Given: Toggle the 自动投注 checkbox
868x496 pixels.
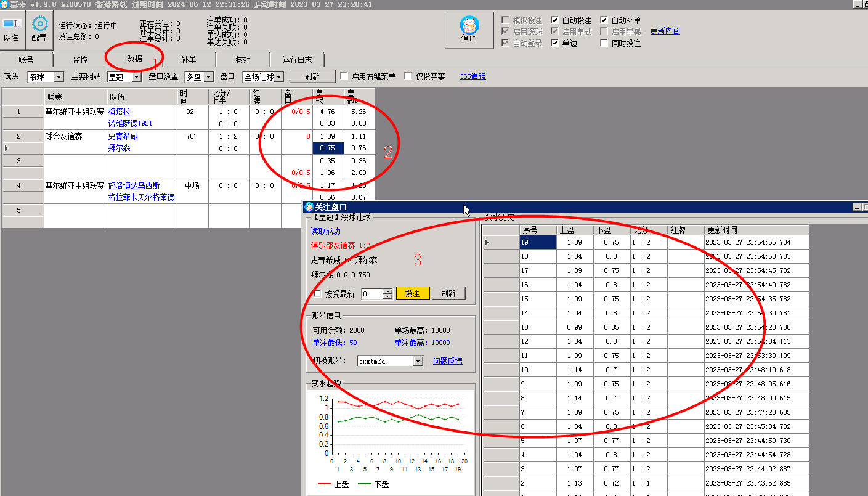Looking at the screenshot, I should pos(554,20).
